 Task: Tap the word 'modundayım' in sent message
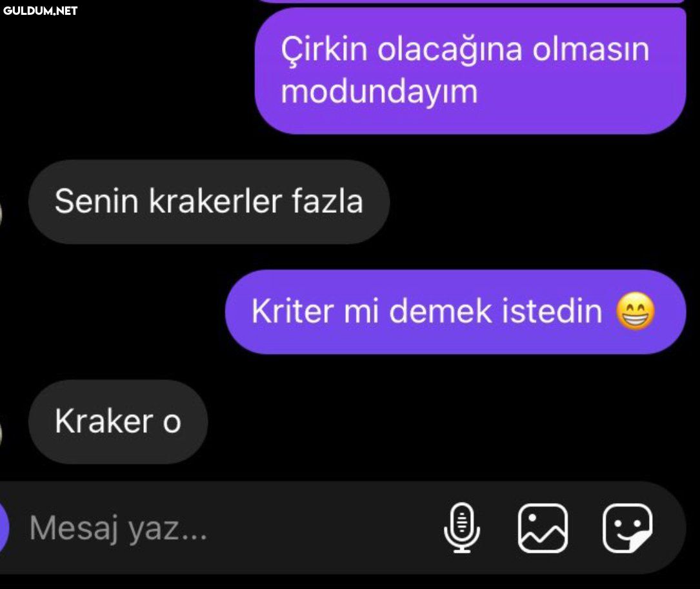379,92
